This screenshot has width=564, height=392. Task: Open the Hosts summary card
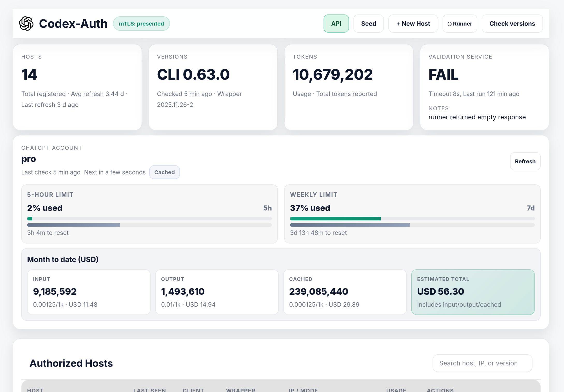click(77, 87)
